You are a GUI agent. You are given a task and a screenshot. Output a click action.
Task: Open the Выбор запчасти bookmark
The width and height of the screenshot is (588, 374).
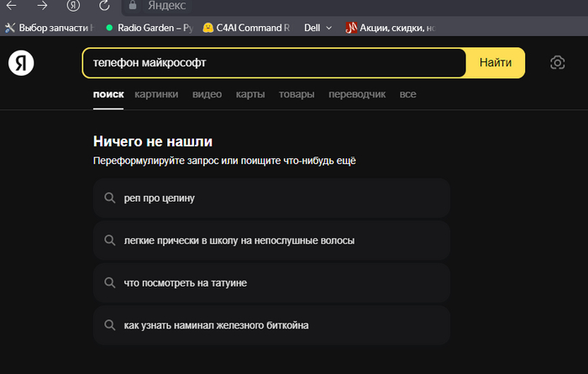point(49,28)
